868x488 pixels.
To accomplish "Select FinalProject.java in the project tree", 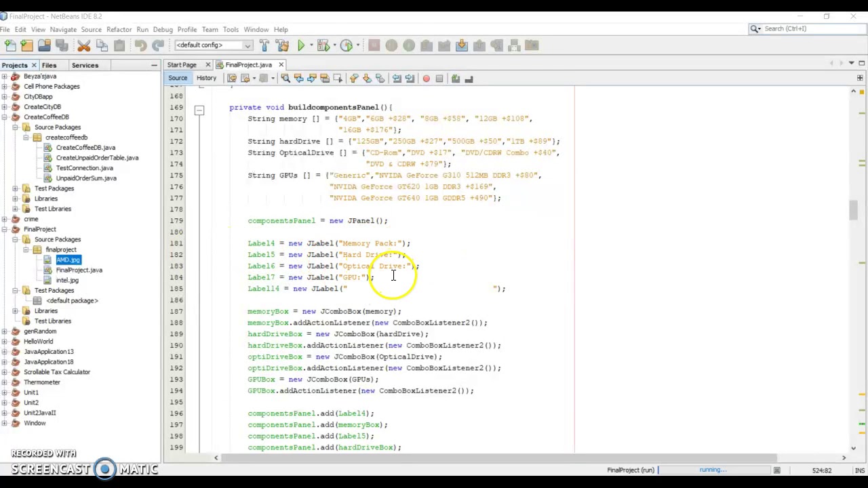I will coord(79,270).
